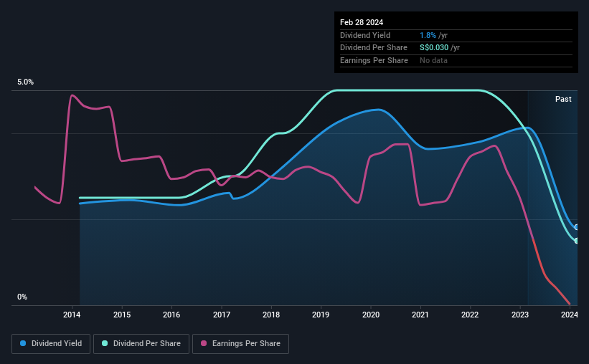Click the 2014 label on the time axis

click(72, 315)
